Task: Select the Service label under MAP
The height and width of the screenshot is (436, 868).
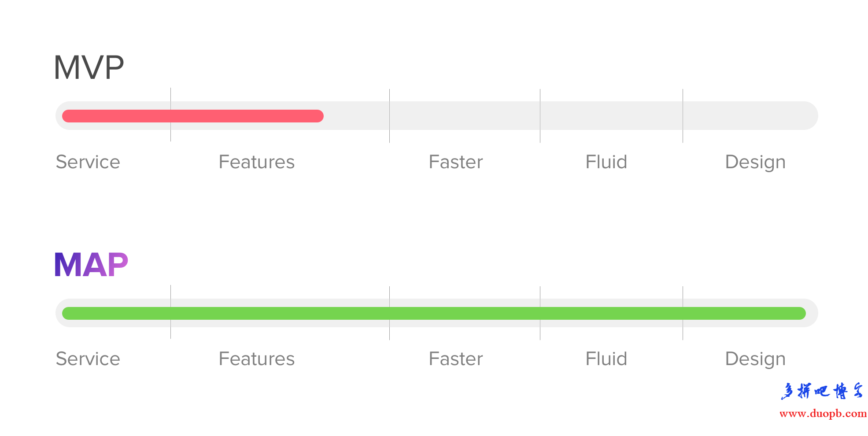Action: pyautogui.click(x=88, y=358)
